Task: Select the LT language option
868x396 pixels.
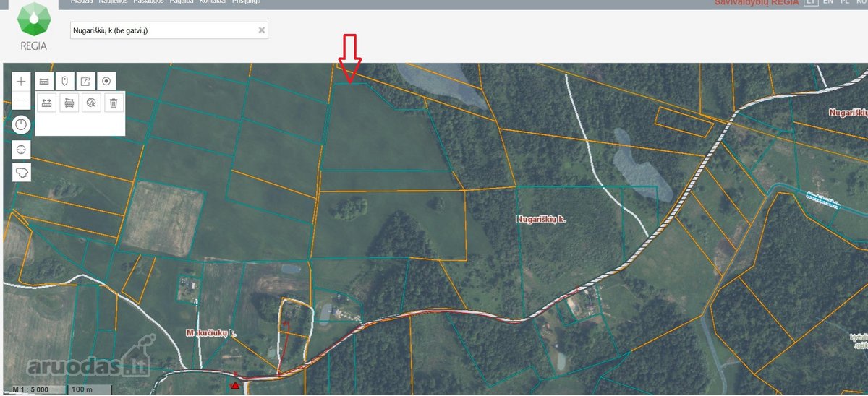Action: coord(811,2)
